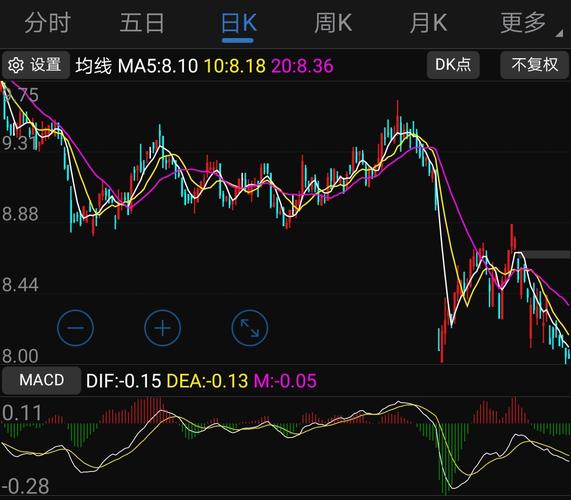Open chart 设置 with gear icon
This screenshot has height=500, width=571.
point(35,65)
